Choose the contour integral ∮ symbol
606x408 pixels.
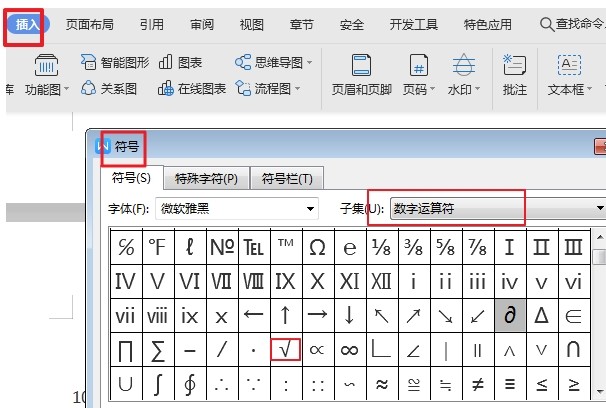coord(190,383)
